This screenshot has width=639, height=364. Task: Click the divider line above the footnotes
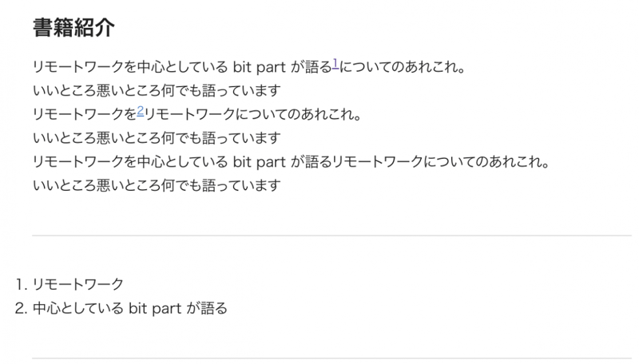coord(331,236)
